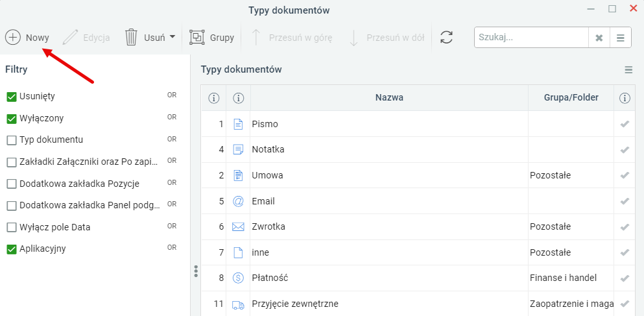The width and height of the screenshot is (644, 316).
Task: Click checkmark icon in Pismo row
Action: [625, 124]
